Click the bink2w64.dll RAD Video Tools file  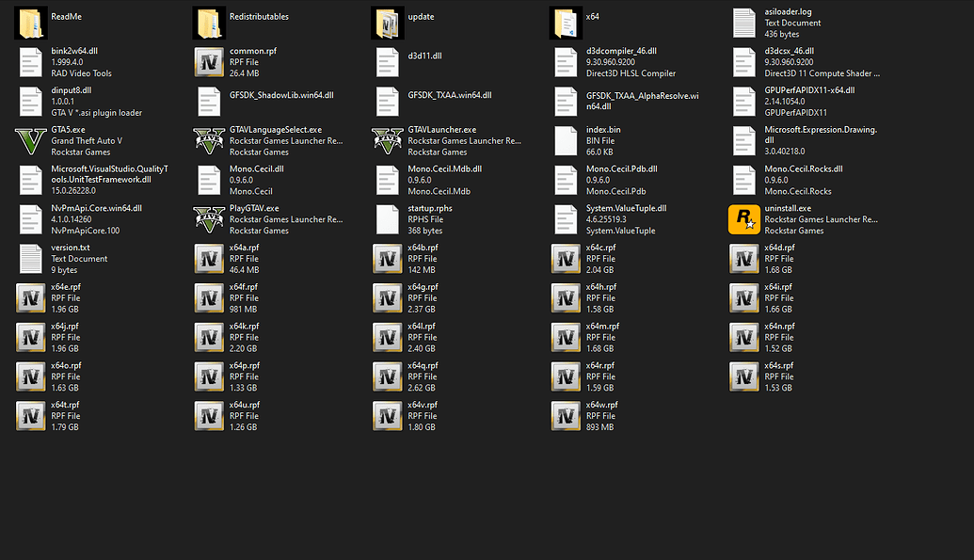65,62
